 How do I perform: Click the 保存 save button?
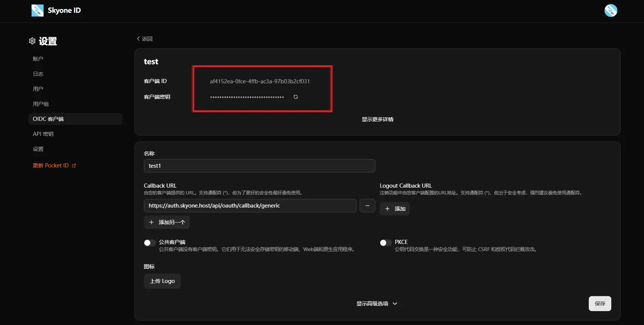tap(600, 304)
